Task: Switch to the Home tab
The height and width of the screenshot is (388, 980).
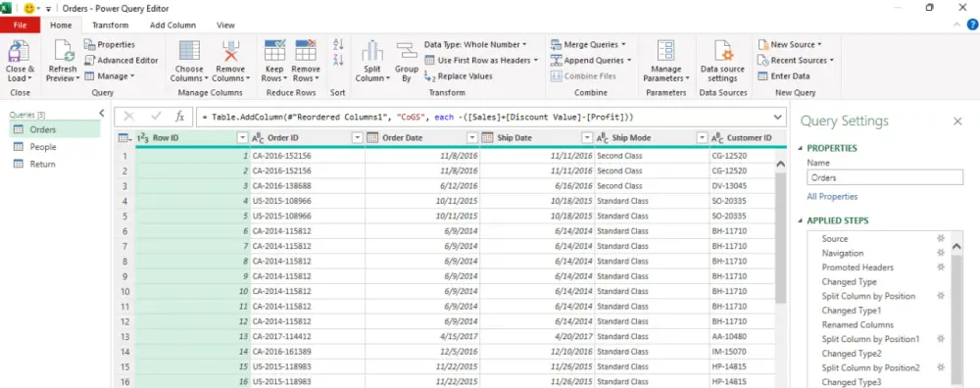Action: tap(61, 25)
